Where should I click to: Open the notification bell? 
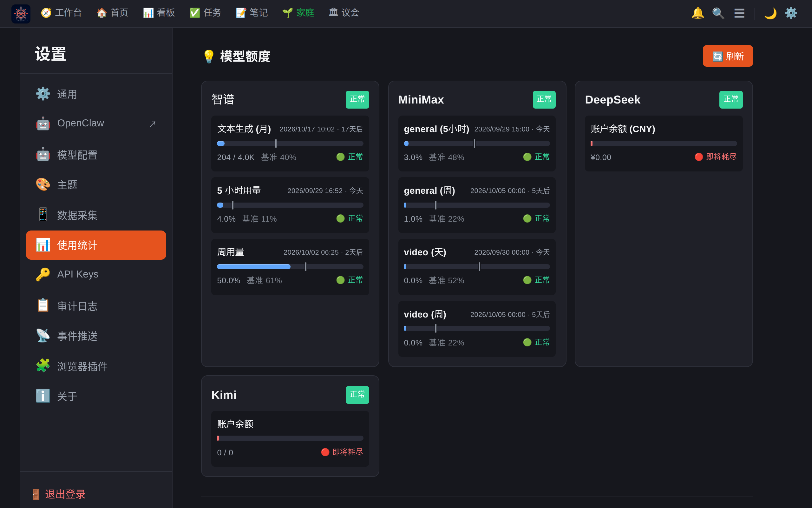pos(697,13)
